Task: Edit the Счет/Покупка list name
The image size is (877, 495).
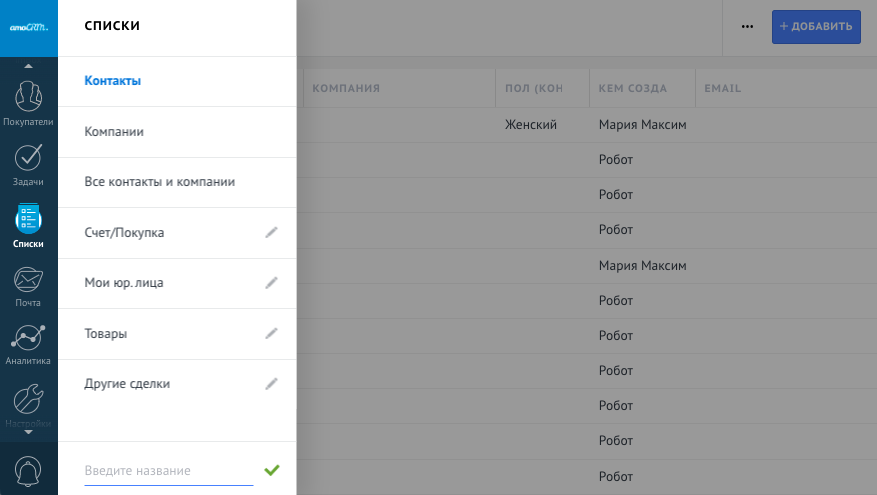Action: [271, 232]
